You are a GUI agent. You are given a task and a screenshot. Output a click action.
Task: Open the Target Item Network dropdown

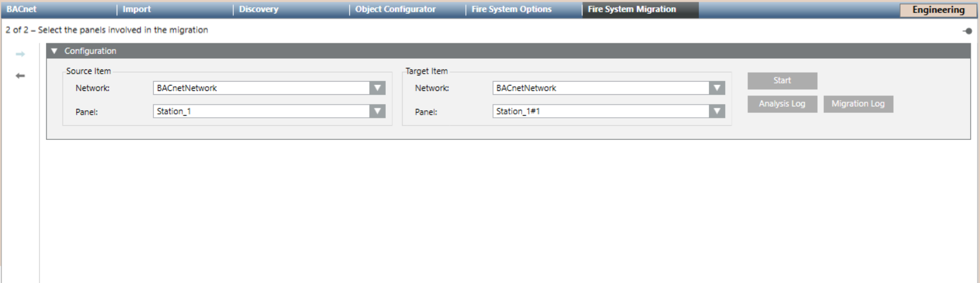717,88
